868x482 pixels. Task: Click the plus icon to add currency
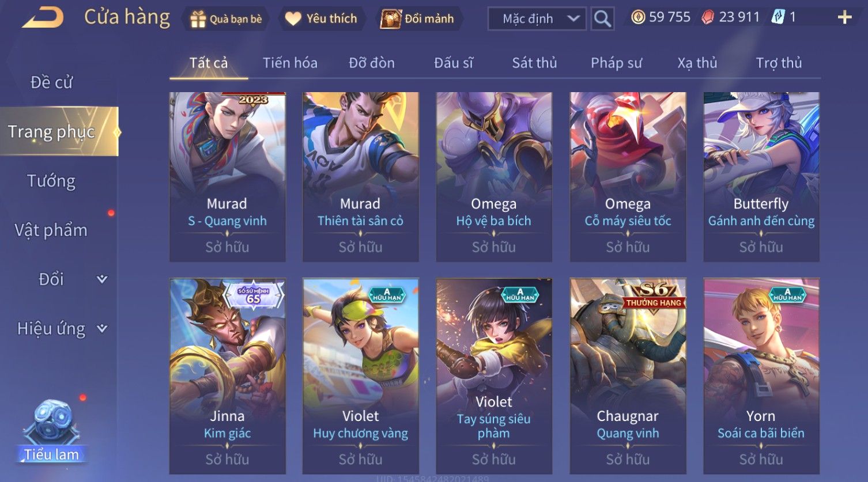(x=844, y=17)
